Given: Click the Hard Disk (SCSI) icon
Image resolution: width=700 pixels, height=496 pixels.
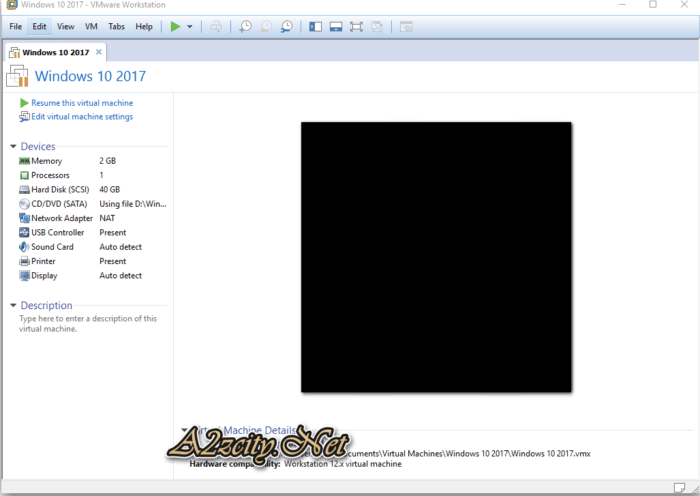Looking at the screenshot, I should pyautogui.click(x=24, y=190).
